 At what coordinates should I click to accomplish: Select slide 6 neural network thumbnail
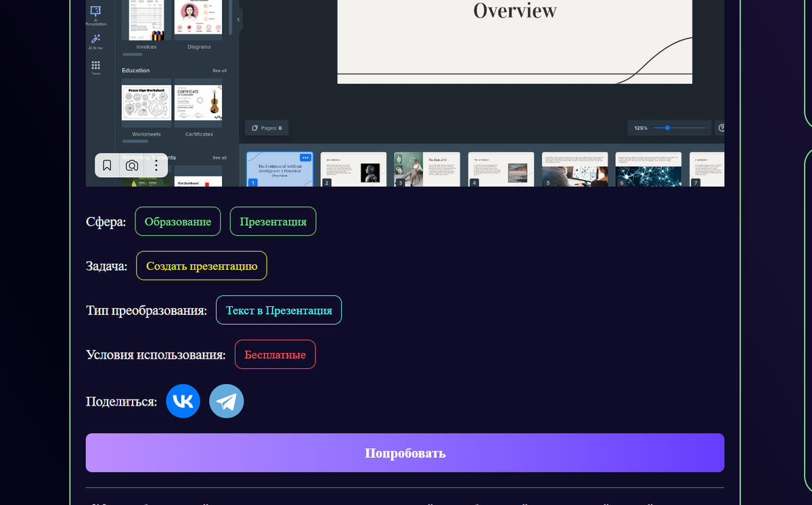coord(648,170)
